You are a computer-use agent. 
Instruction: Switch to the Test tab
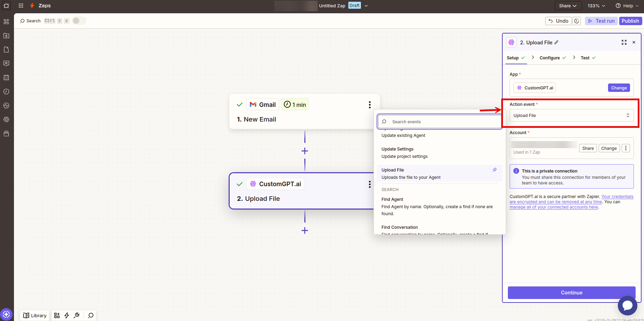click(588, 58)
